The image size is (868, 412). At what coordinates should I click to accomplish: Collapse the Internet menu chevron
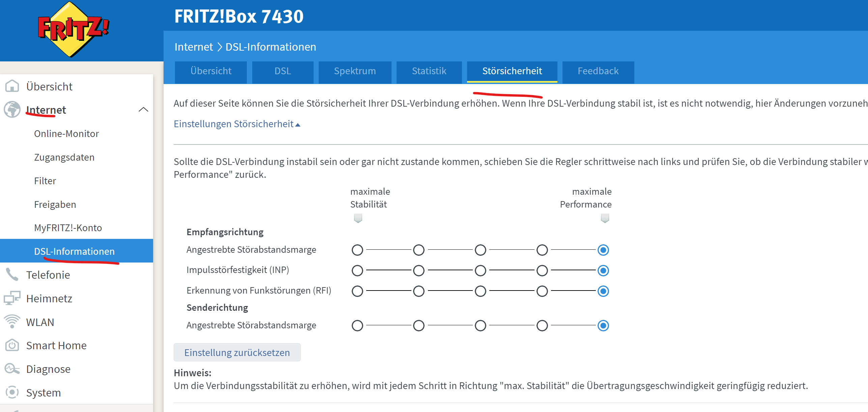tap(143, 109)
